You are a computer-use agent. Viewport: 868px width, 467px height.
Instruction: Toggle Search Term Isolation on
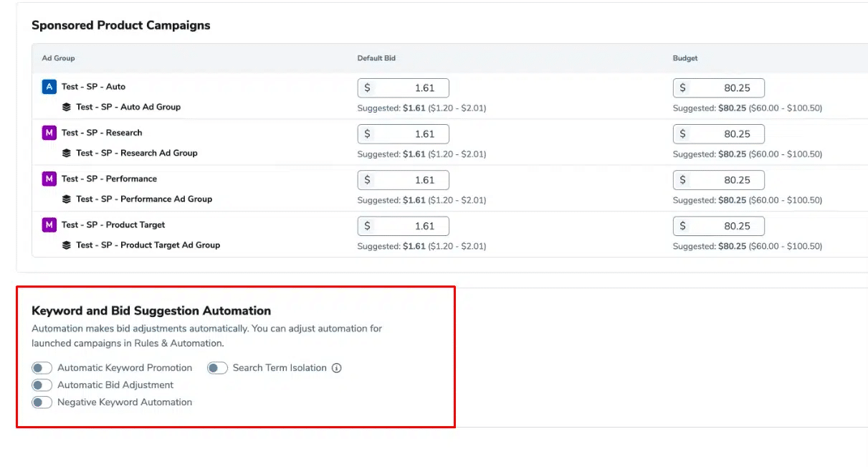pos(217,368)
